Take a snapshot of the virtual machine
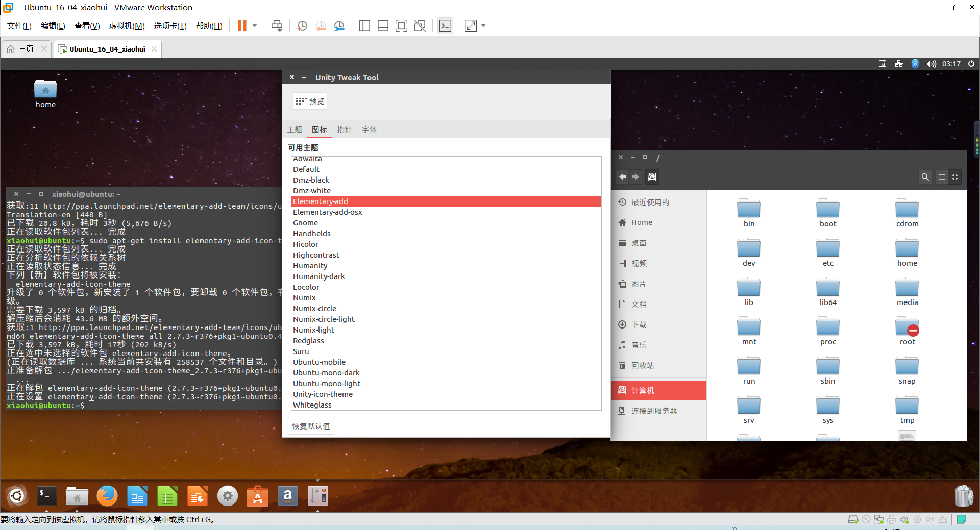The image size is (980, 530). coord(302,26)
